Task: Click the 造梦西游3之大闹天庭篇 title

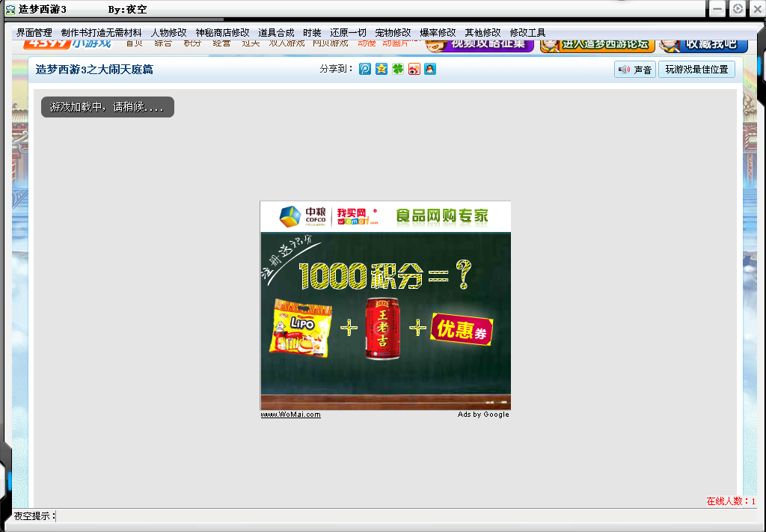Action: pos(94,70)
